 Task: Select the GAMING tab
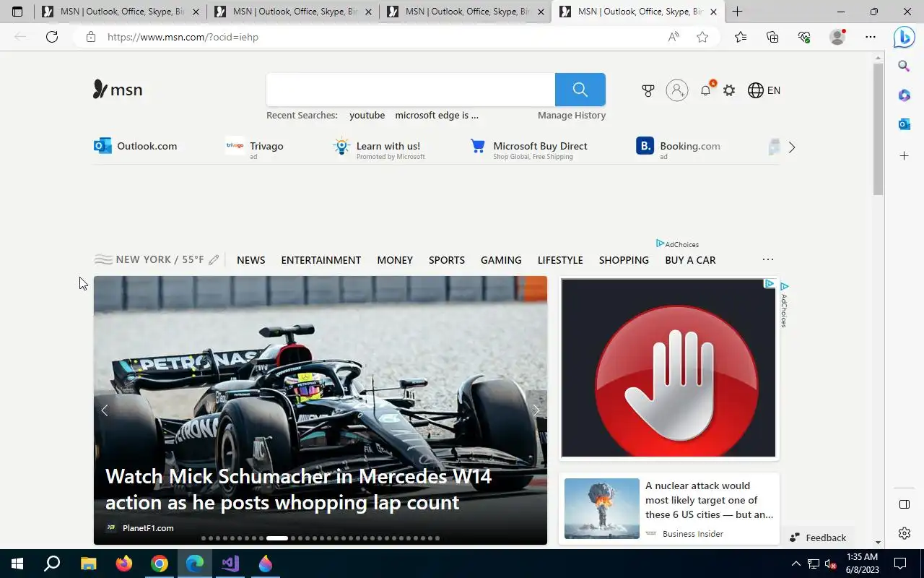[x=501, y=260]
